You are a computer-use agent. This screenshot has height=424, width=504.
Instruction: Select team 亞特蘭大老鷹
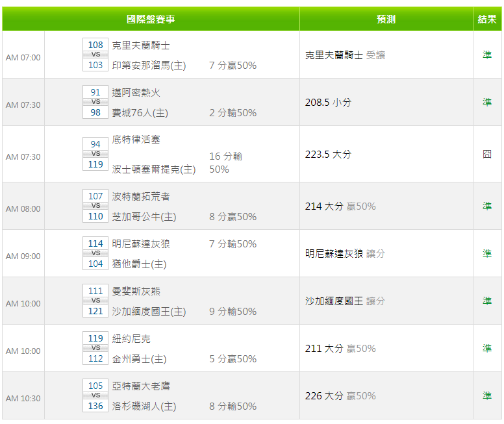point(141,386)
